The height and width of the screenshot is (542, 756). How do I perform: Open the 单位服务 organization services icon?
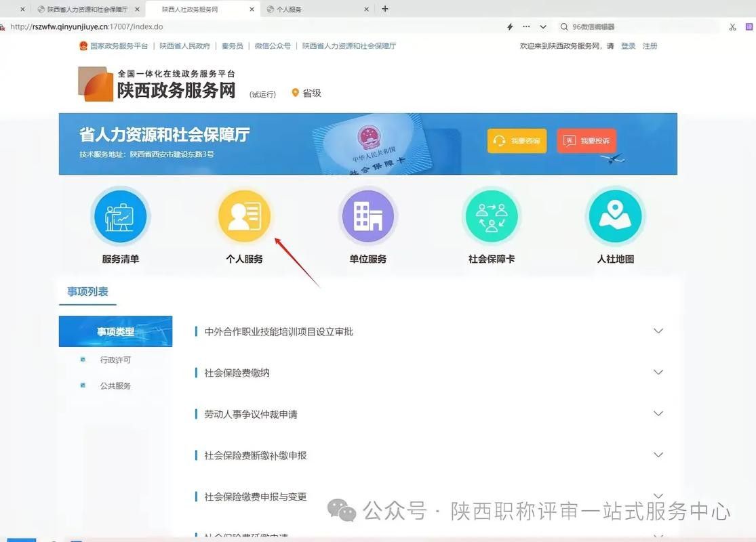pyautogui.click(x=368, y=216)
